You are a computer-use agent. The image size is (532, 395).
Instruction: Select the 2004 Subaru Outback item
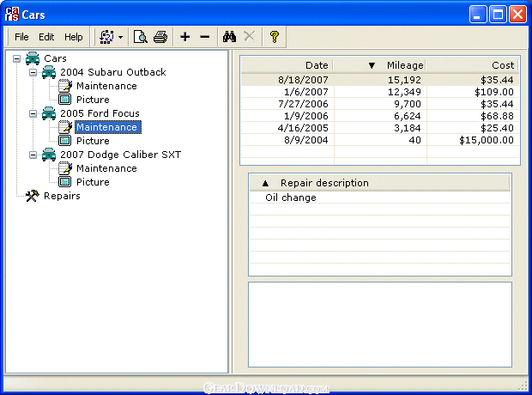(113, 72)
